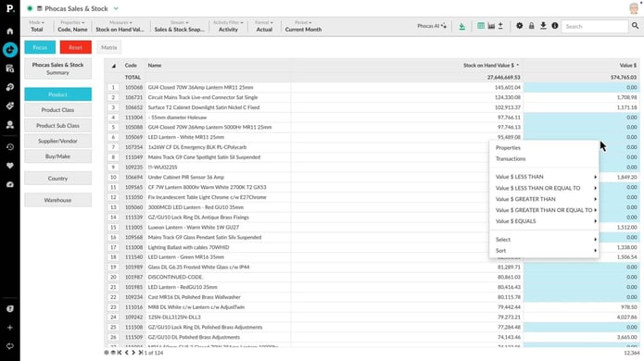Click the Code column header
The height and width of the screenshot is (361, 644).
[131, 65]
